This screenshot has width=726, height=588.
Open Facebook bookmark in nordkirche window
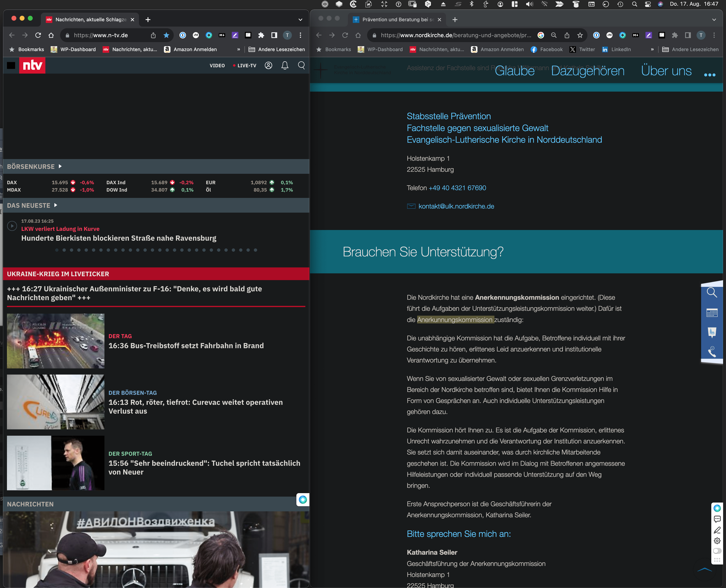pyautogui.click(x=547, y=49)
